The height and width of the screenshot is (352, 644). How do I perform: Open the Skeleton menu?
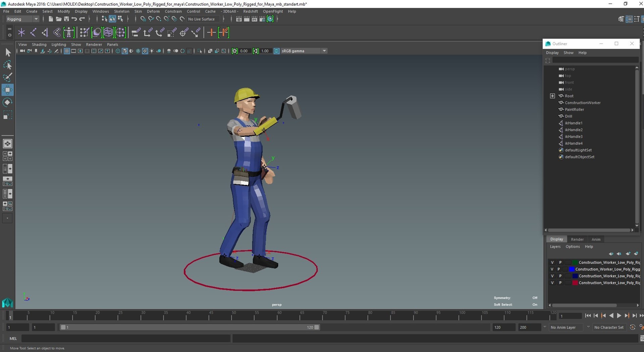(x=121, y=11)
